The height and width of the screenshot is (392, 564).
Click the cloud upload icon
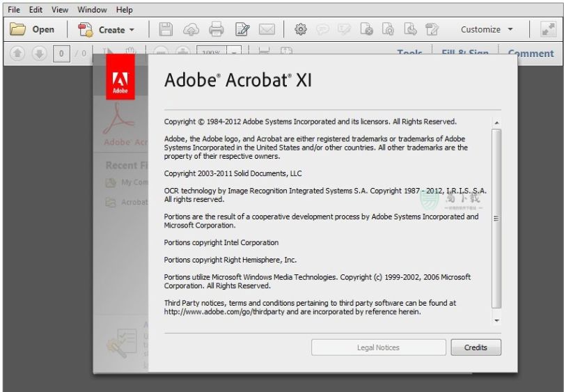tap(191, 29)
